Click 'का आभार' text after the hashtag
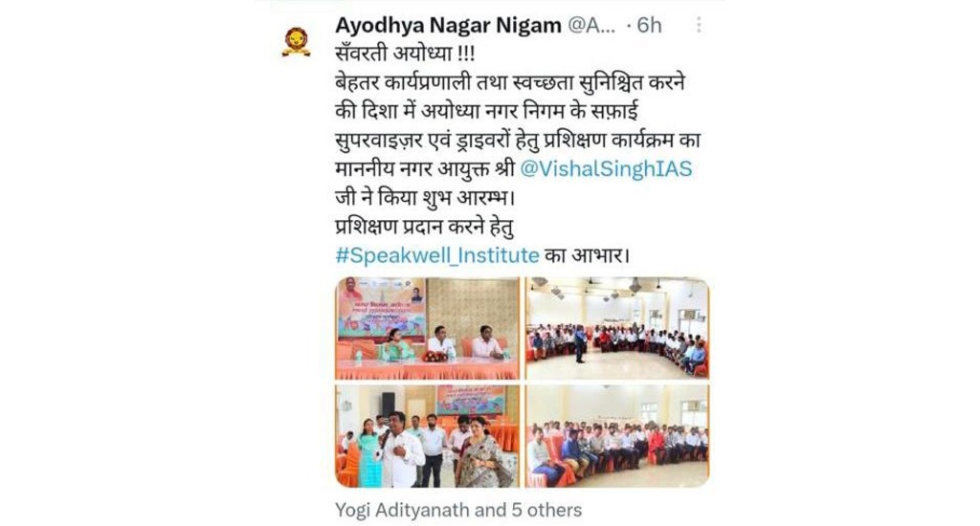 click(x=587, y=255)
